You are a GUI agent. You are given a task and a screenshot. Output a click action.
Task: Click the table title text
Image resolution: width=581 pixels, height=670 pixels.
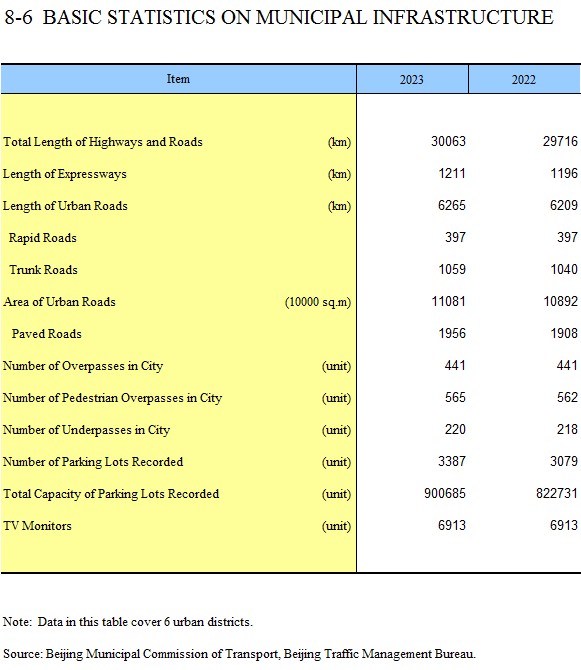point(279,18)
